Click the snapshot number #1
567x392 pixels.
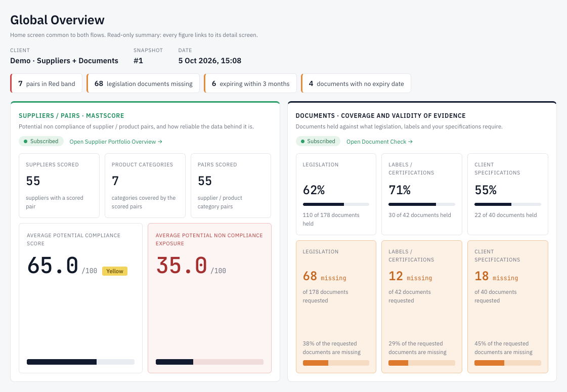(x=138, y=61)
